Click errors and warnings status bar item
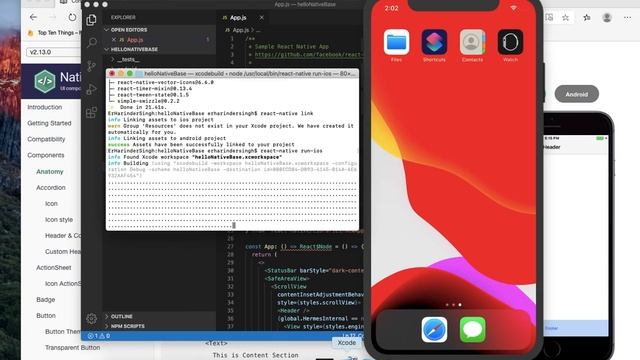 pyautogui.click(x=98, y=336)
